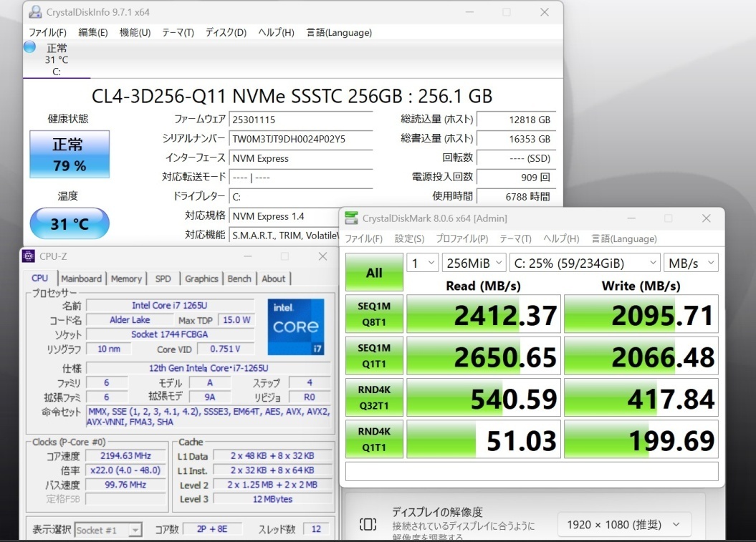Click the CPU-Z app icon in its title bar
Viewport: 756px width, 542px height.
[29, 256]
